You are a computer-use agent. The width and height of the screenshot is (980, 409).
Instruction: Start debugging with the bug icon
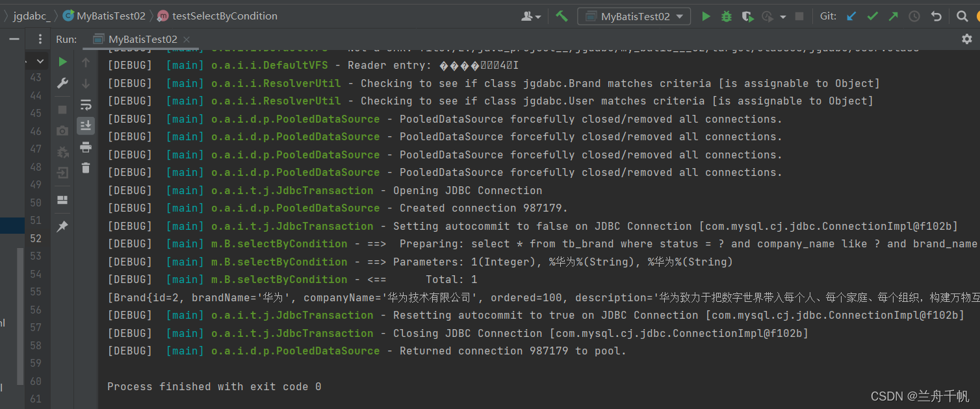pyautogui.click(x=727, y=16)
